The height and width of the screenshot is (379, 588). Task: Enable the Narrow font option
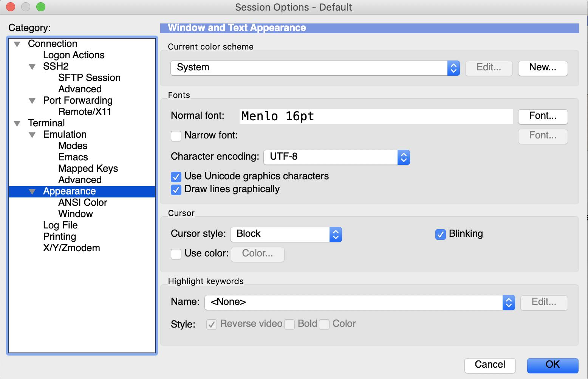(176, 136)
